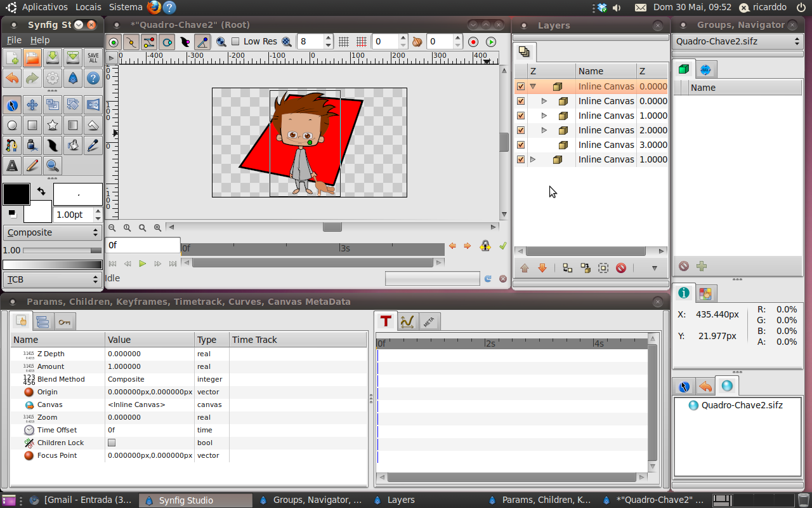
Task: Select the BLine pen tool
Action: click(x=11, y=145)
